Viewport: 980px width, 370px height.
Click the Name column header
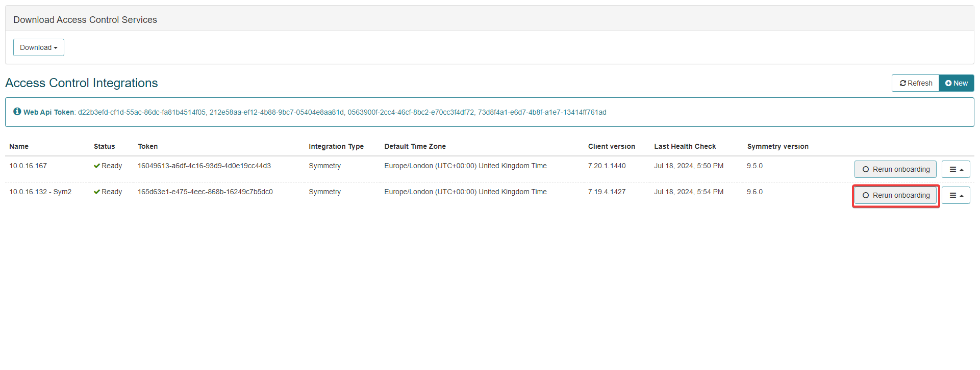coord(19,146)
